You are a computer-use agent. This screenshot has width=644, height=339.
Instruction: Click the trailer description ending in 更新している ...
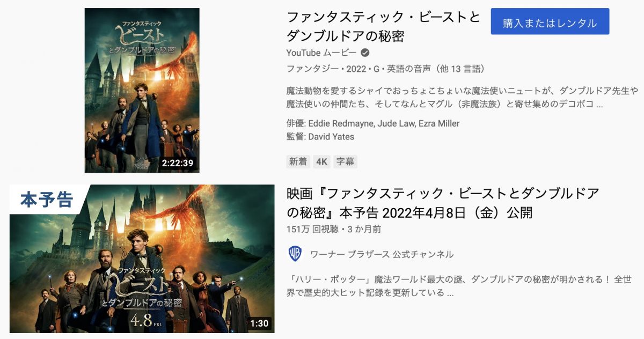(460, 286)
